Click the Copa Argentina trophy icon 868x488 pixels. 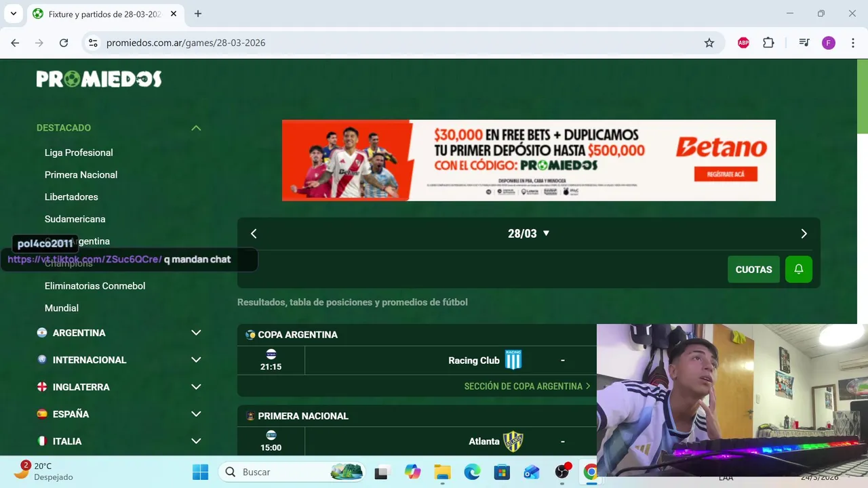pos(250,335)
